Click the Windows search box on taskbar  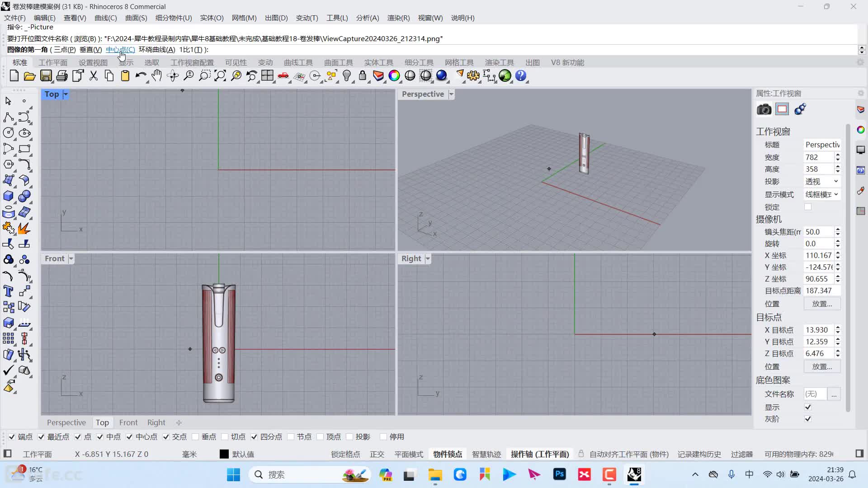pos(310,474)
